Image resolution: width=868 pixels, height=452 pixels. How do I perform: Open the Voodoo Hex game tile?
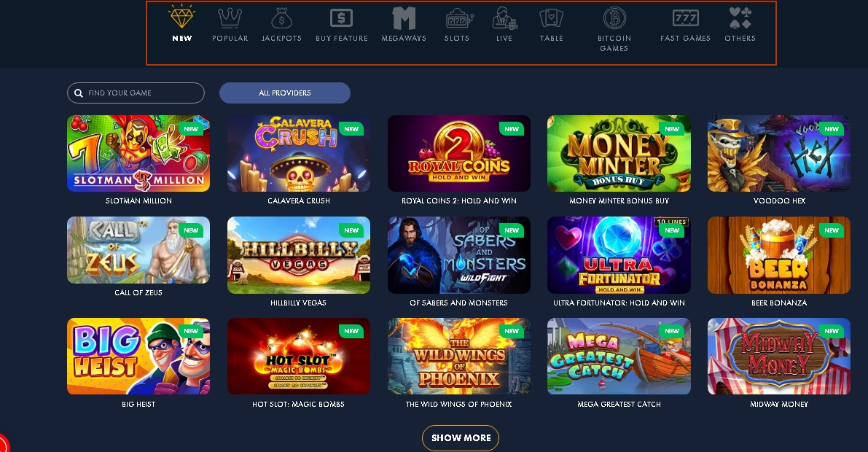[778, 153]
